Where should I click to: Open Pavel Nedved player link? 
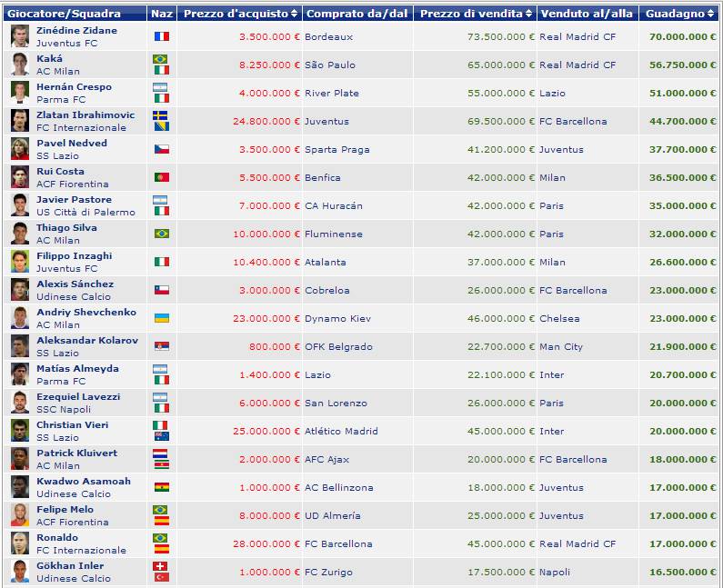[x=72, y=143]
